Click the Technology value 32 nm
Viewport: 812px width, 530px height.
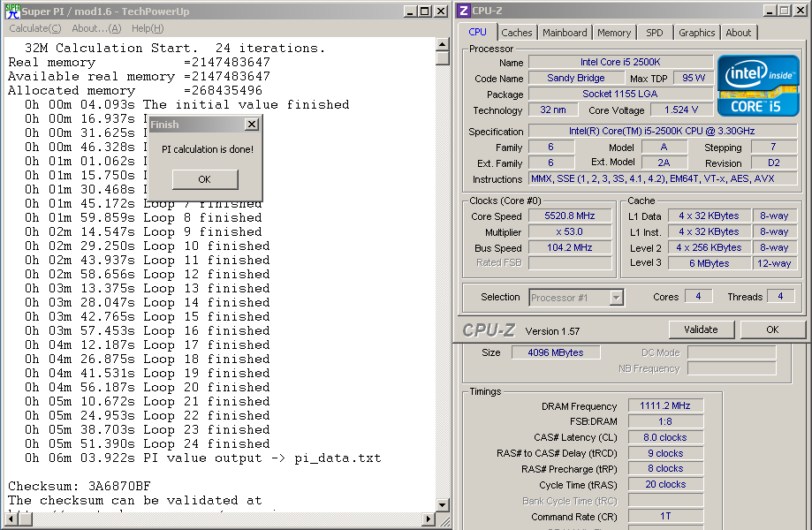[553, 110]
